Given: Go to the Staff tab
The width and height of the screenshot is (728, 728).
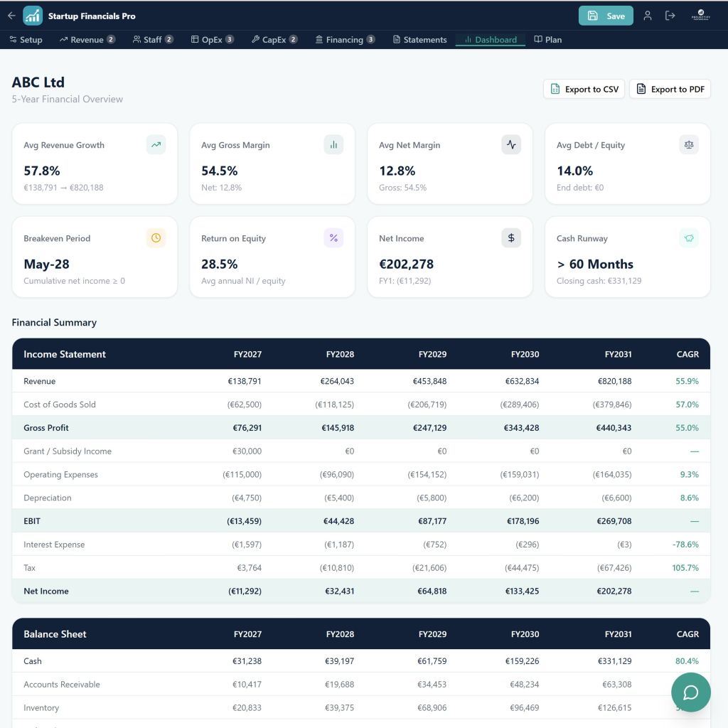Looking at the screenshot, I should click(x=153, y=40).
